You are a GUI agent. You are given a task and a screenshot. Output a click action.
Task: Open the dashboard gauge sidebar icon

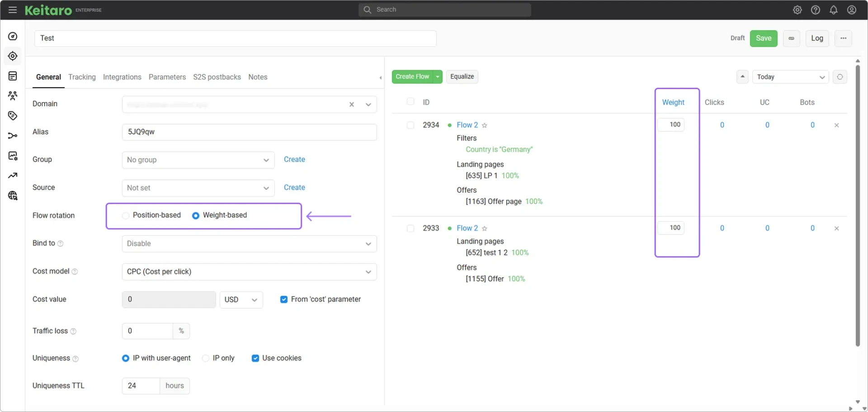click(x=13, y=36)
